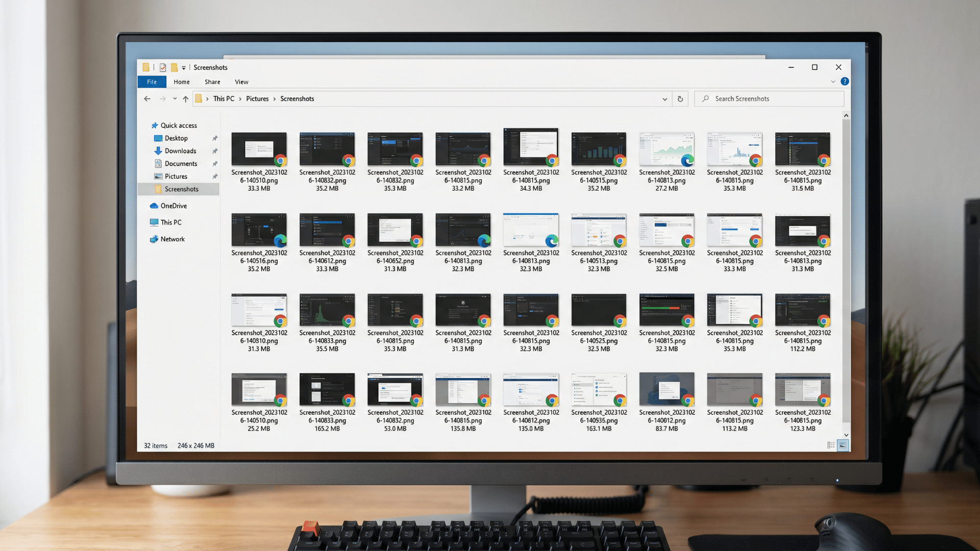Select thumbnail of 6-140513.png

tap(599, 230)
